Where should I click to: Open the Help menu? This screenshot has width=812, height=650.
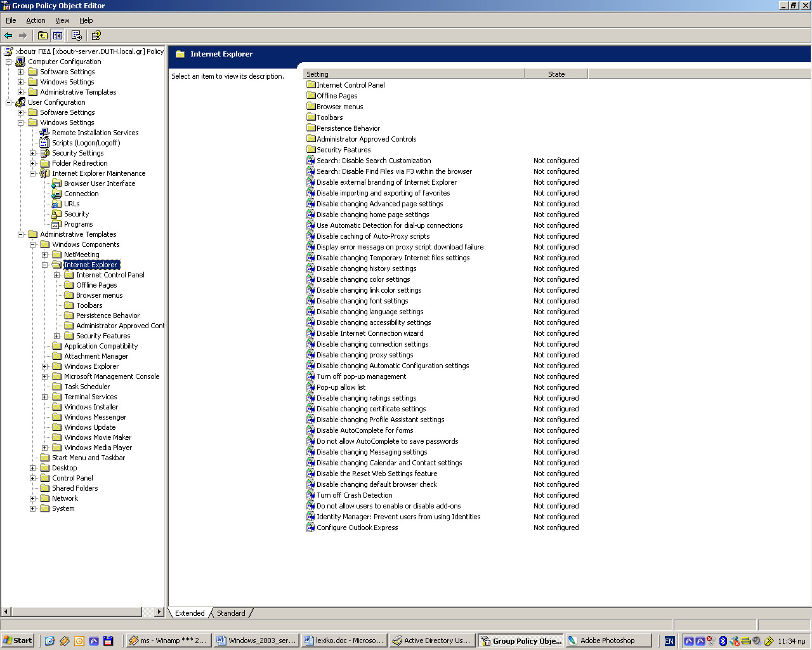[x=86, y=20]
